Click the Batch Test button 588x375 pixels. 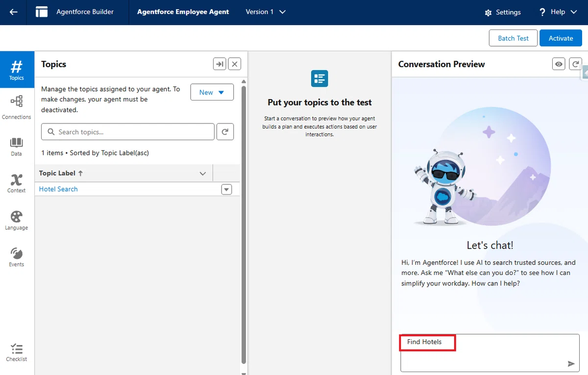(513, 38)
